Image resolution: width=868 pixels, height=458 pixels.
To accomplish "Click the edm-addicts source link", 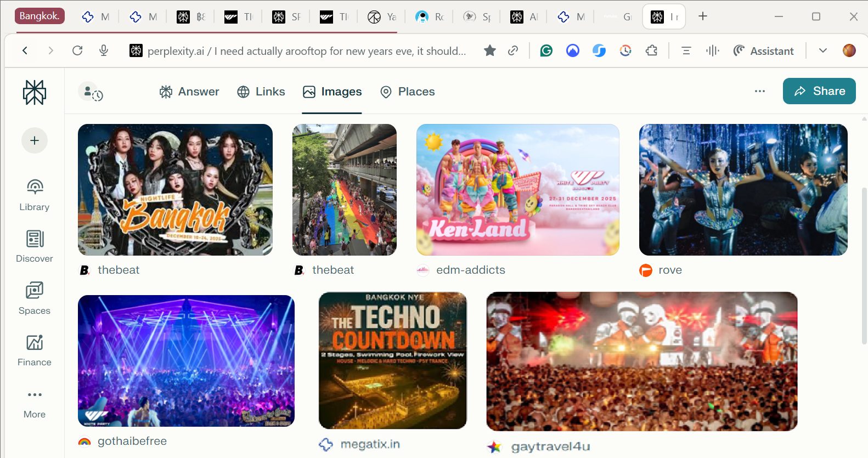I will point(461,270).
